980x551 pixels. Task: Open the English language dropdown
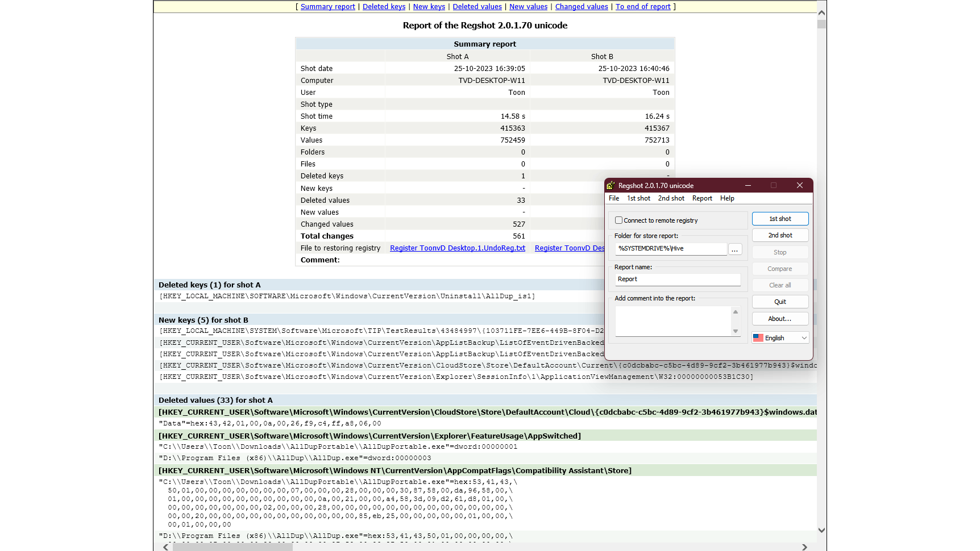780,338
